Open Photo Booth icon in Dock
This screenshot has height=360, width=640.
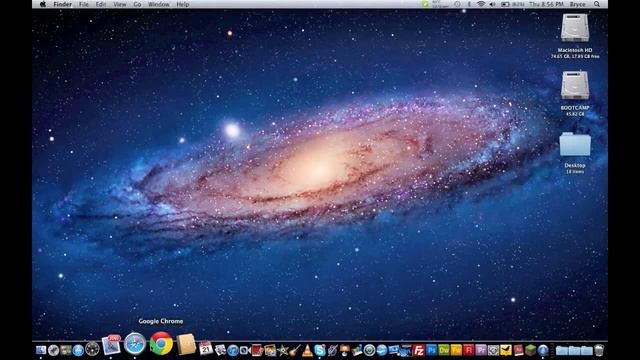coord(257,350)
